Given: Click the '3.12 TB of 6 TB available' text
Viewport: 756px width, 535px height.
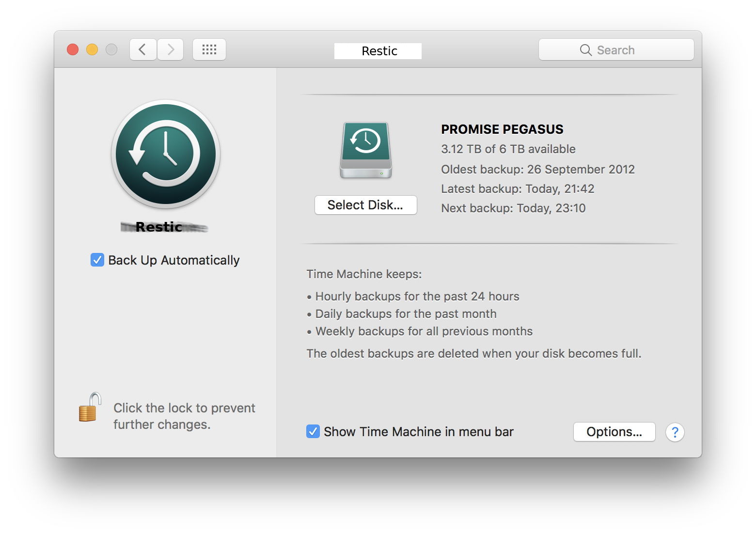Looking at the screenshot, I should pos(508,149).
